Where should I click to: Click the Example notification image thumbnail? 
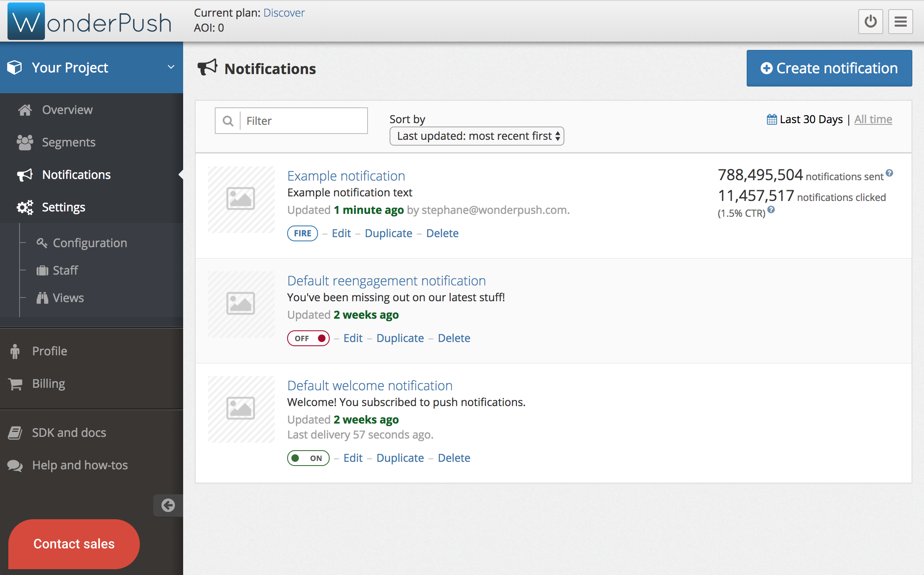[241, 199]
